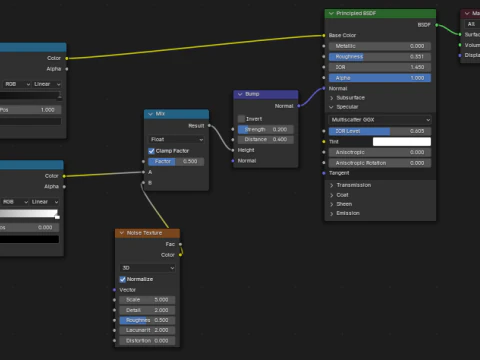Expand the Transmission panel
This screenshot has height=360, width=480.
click(332, 185)
